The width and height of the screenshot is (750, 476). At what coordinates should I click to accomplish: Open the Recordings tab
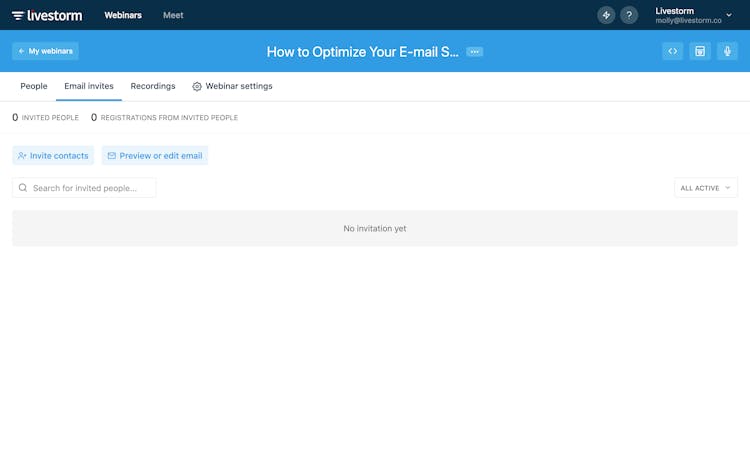153,86
